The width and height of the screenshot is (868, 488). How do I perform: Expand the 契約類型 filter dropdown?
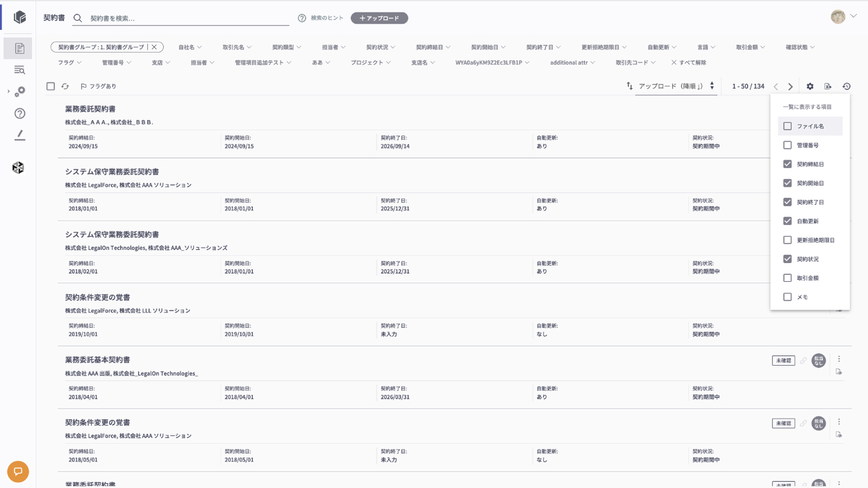[286, 47]
